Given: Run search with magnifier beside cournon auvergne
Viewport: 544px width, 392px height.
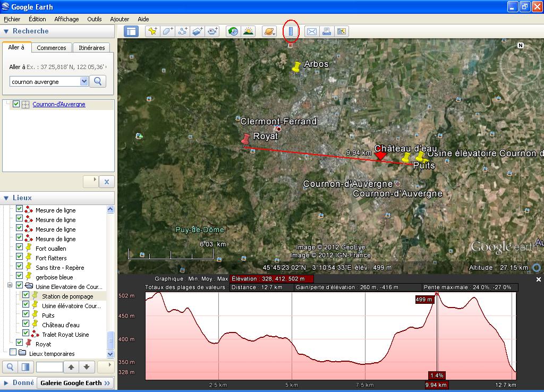Looking at the screenshot, I should click(98, 81).
